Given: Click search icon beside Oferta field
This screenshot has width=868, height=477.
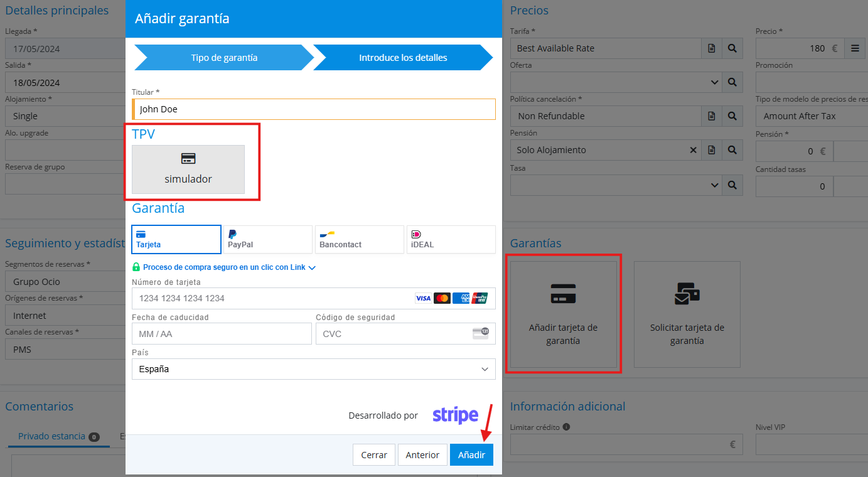Looking at the screenshot, I should point(732,82).
